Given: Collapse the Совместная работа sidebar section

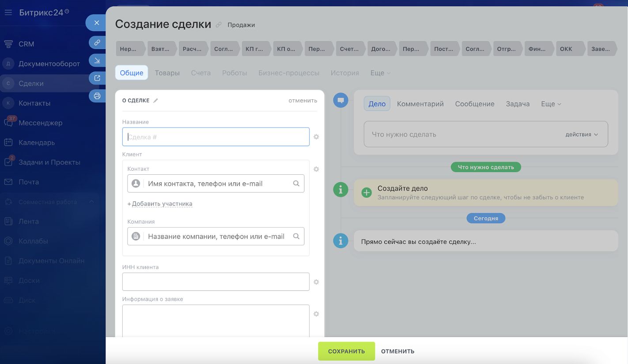Looking at the screenshot, I should coord(91,202).
